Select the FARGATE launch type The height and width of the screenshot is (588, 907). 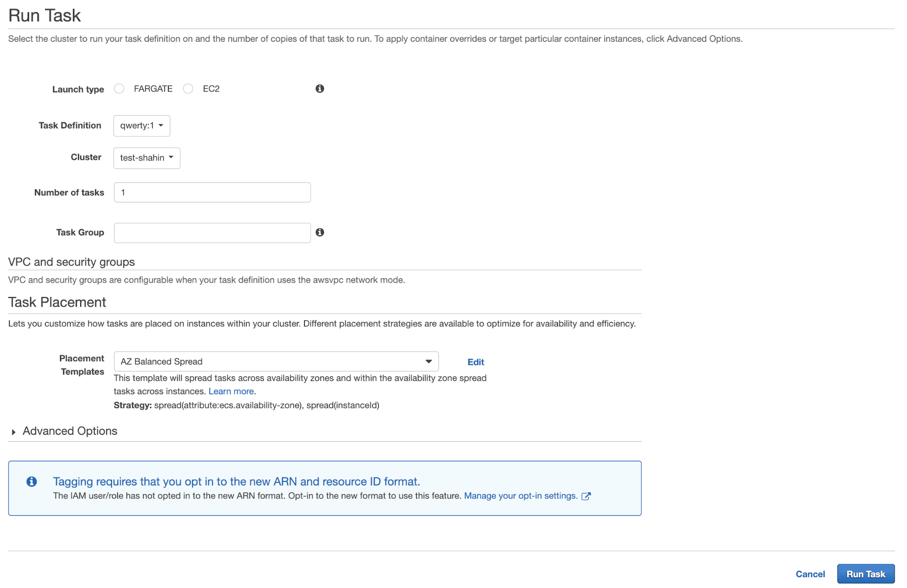(x=119, y=89)
